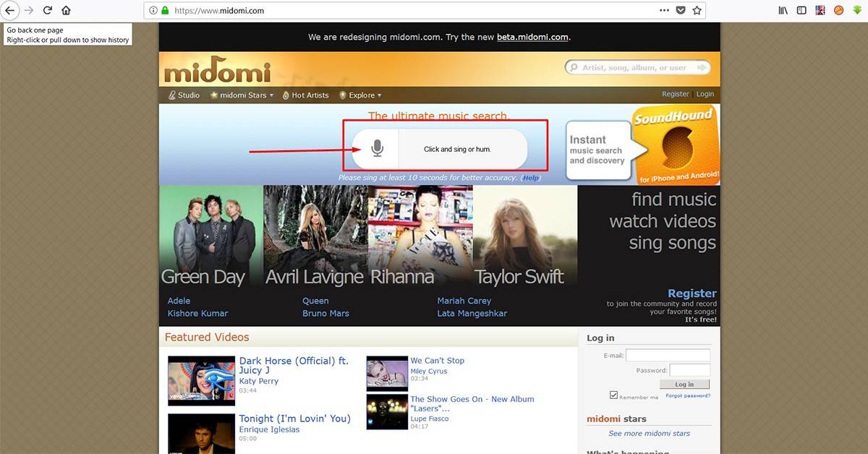Click the Hot Artists flame icon
Viewport: 868px width, 454px height.
click(x=286, y=95)
